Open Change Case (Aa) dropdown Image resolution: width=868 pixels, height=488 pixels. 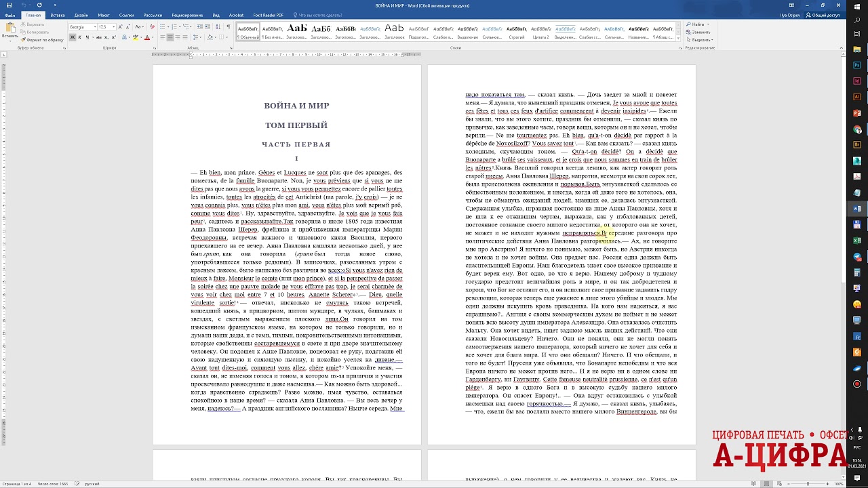[139, 27]
